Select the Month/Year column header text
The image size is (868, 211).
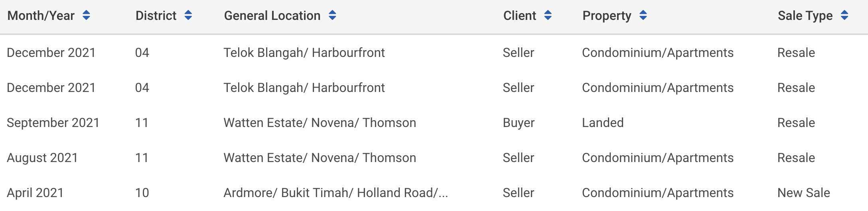pyautogui.click(x=41, y=16)
